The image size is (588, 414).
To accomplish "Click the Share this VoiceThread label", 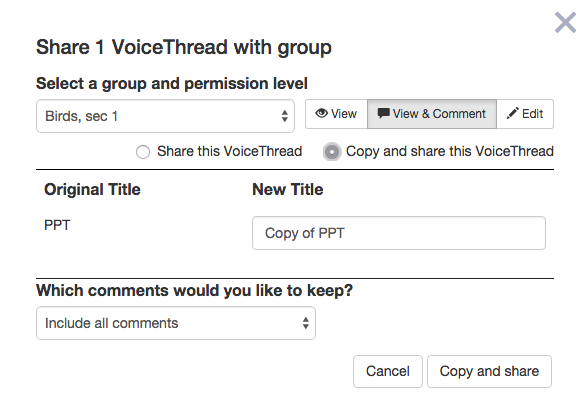I will (x=230, y=152).
